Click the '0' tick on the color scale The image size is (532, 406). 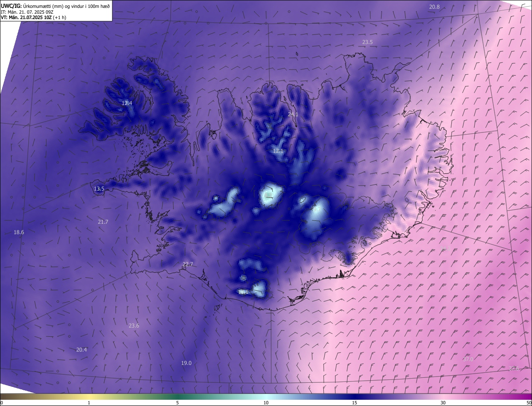point(2,403)
